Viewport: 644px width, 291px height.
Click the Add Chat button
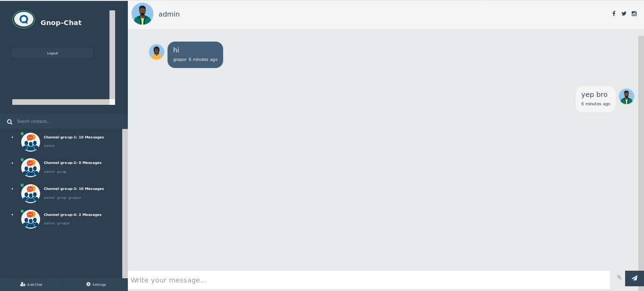(x=31, y=284)
